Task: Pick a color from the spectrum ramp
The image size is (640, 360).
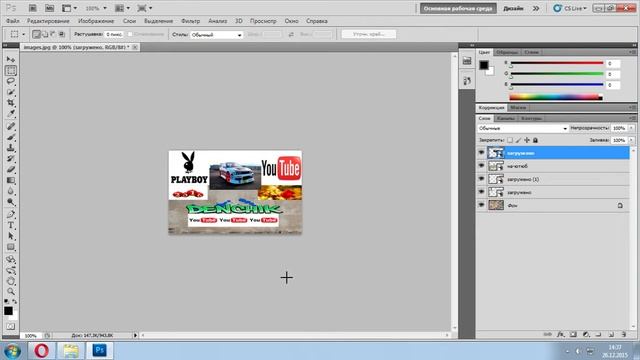Action: coord(556,97)
